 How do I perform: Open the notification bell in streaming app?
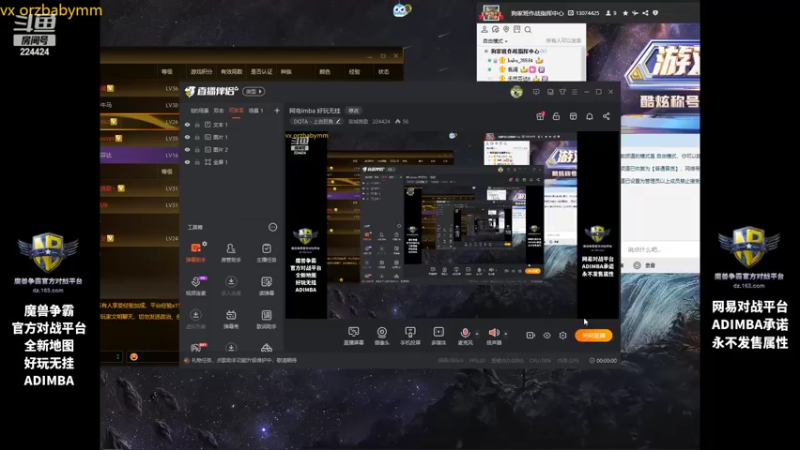pyautogui.click(x=589, y=116)
